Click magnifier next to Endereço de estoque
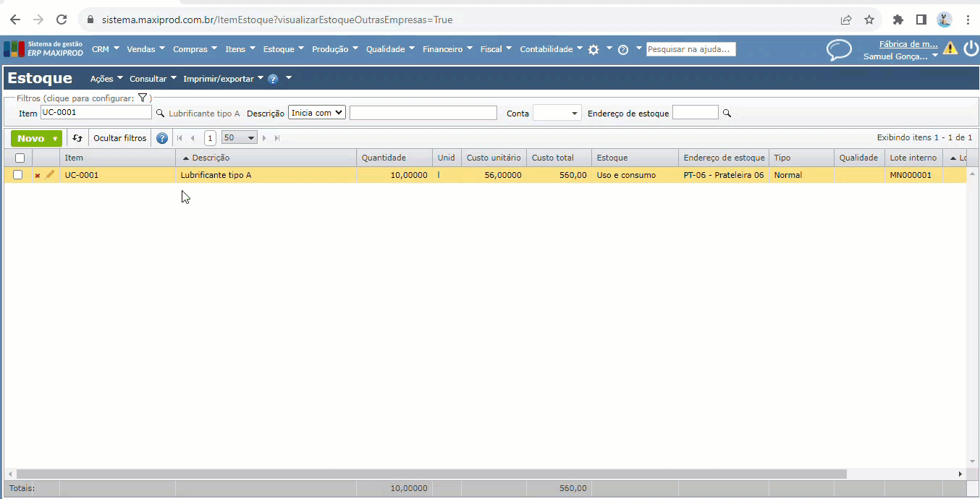This screenshot has height=499, width=980. pos(727,114)
